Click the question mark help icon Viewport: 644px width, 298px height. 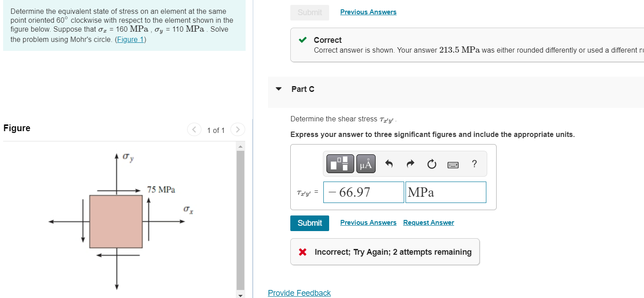(474, 164)
